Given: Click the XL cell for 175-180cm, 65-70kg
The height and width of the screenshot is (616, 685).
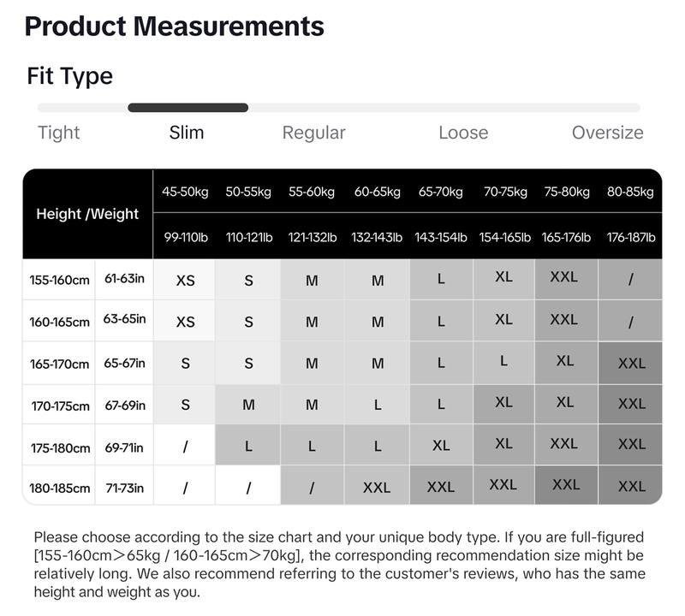Looking at the screenshot, I should (x=441, y=445).
